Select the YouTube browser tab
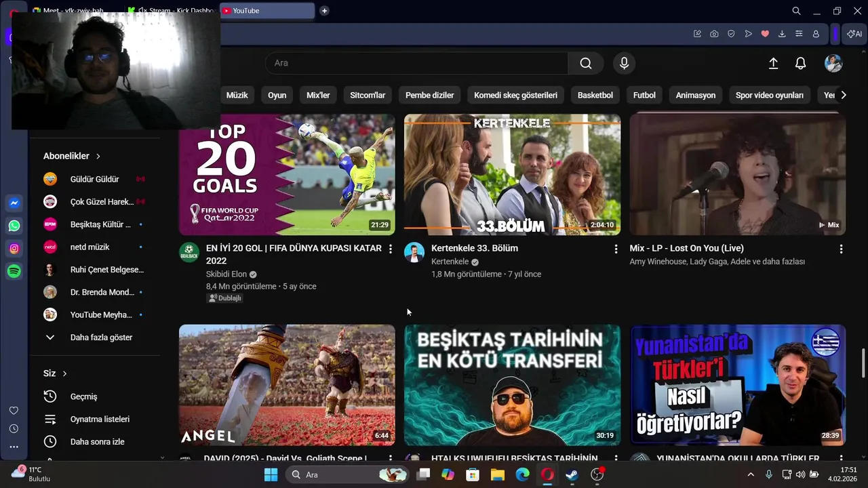Viewport: 868px width, 488px height. pyautogui.click(x=267, y=11)
